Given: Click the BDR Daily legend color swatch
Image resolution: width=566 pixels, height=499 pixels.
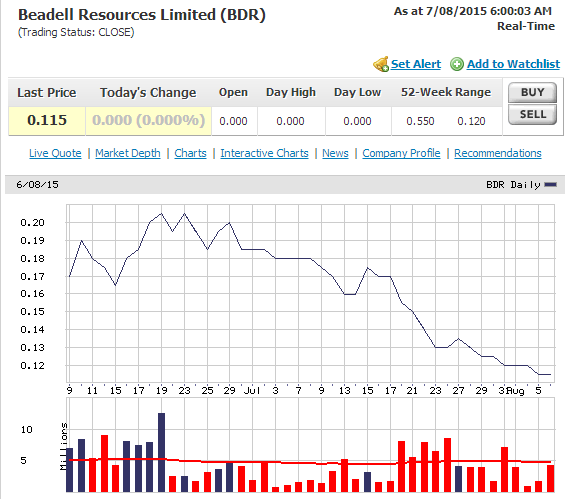Looking at the screenshot, I should click(550, 185).
